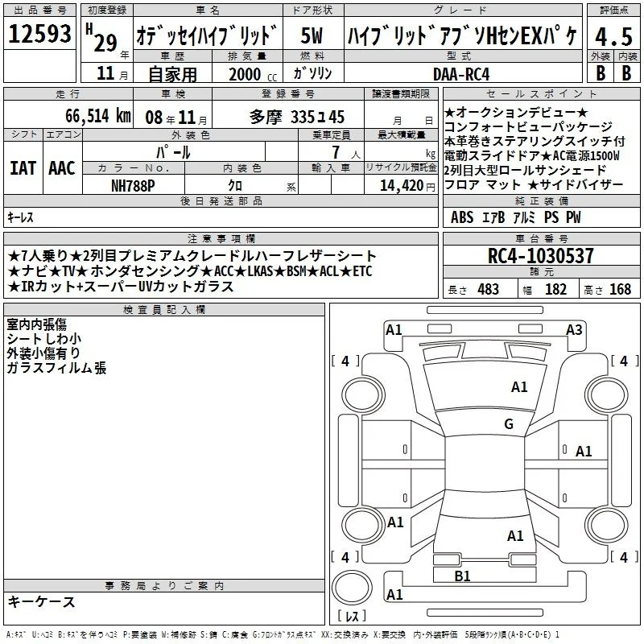The height and width of the screenshot is (644, 644).
Task: Click the height value 168
Action: pos(620,289)
